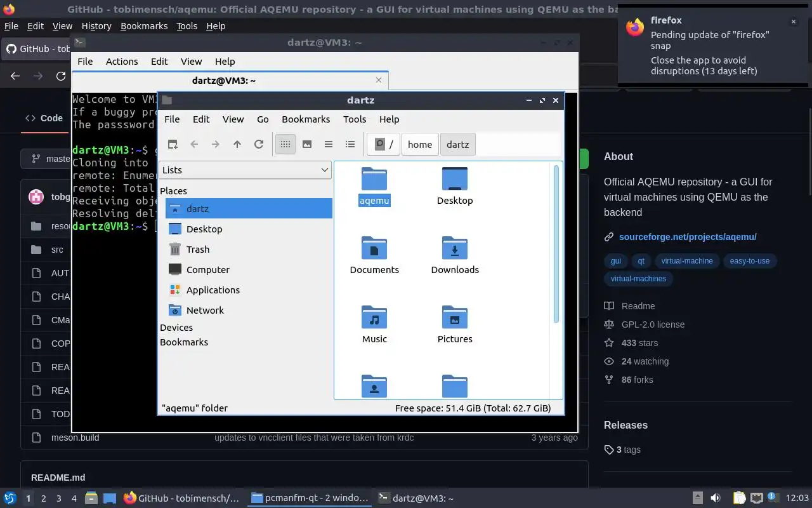The image size is (812, 508).
Task: Open file manager Bookmarks menu
Action: click(306, 119)
